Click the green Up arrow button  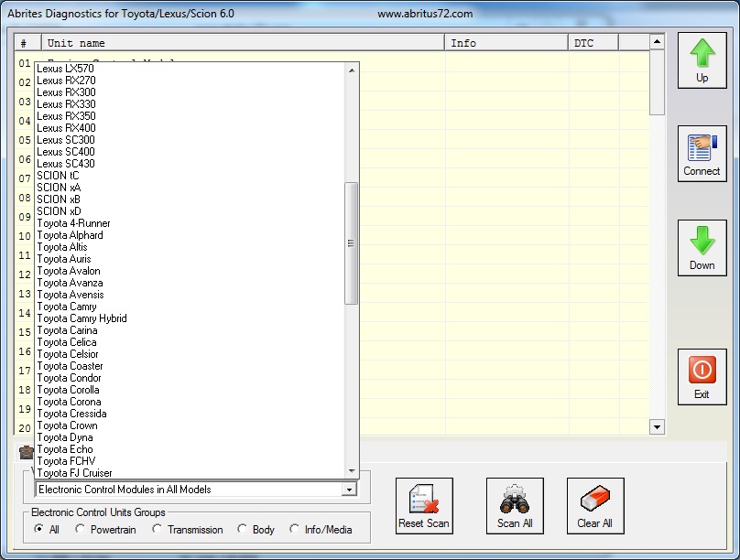coord(702,60)
